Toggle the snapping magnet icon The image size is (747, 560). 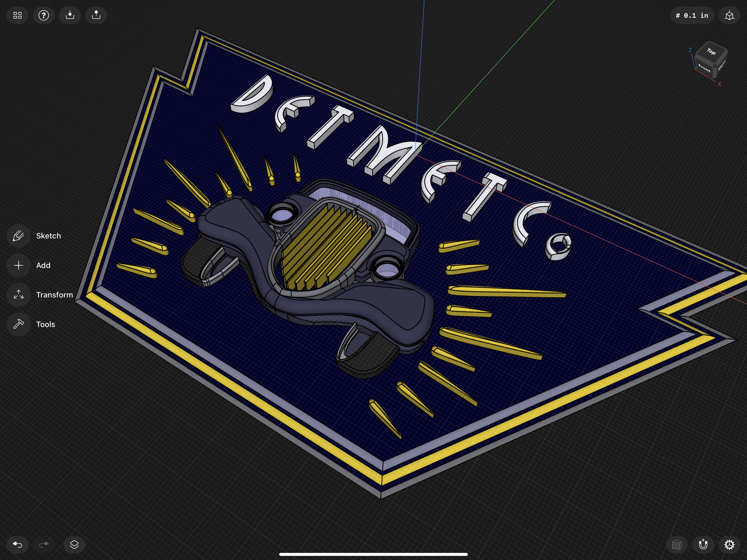click(703, 544)
